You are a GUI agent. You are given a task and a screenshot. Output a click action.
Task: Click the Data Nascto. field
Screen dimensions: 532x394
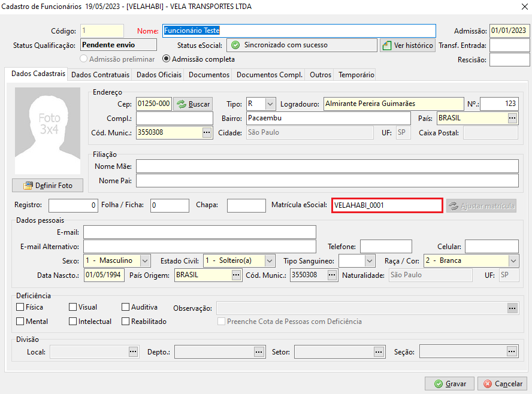pyautogui.click(x=104, y=275)
